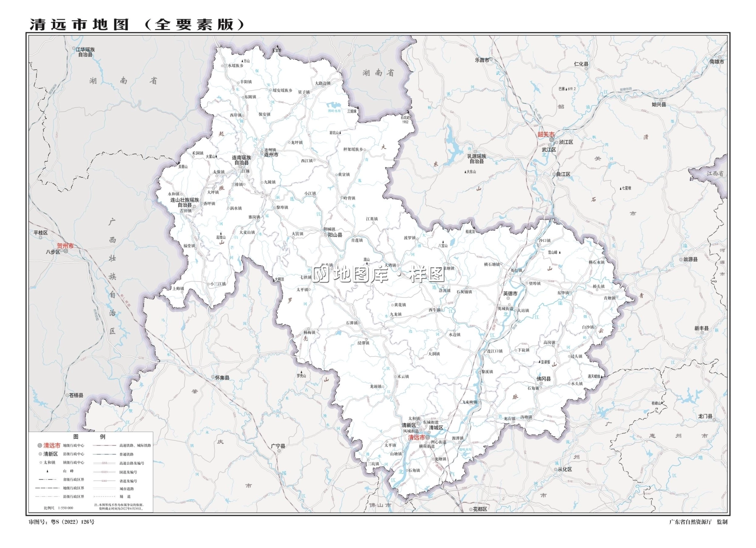The width and height of the screenshot is (756, 548).
Task: Click the 新丰县 label
Action: tap(701, 328)
